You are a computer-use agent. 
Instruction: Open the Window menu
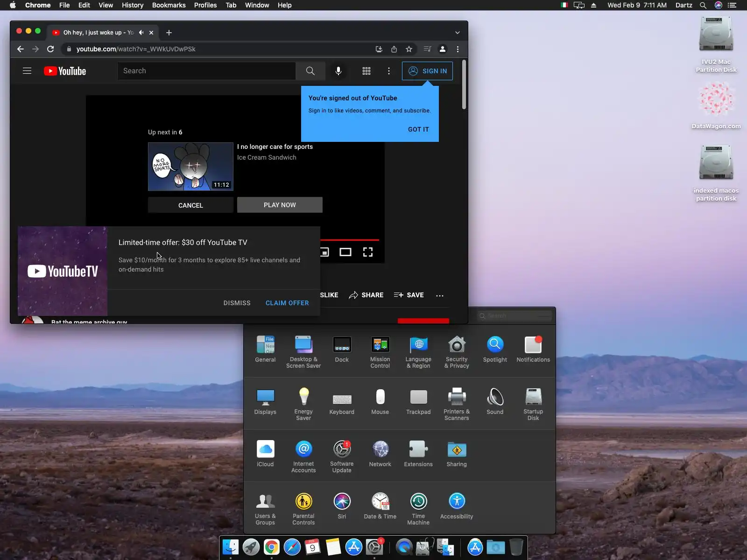pyautogui.click(x=257, y=5)
